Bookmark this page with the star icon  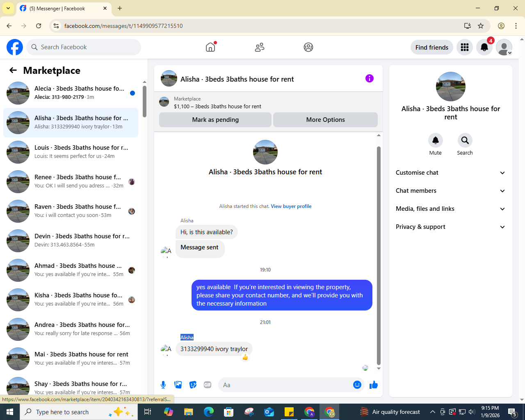point(481,26)
